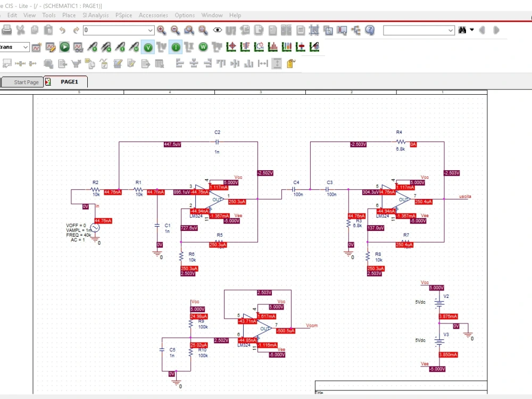This screenshot has height=399, width=532.
Task: Open the Edit menu
Action: (x=12, y=15)
